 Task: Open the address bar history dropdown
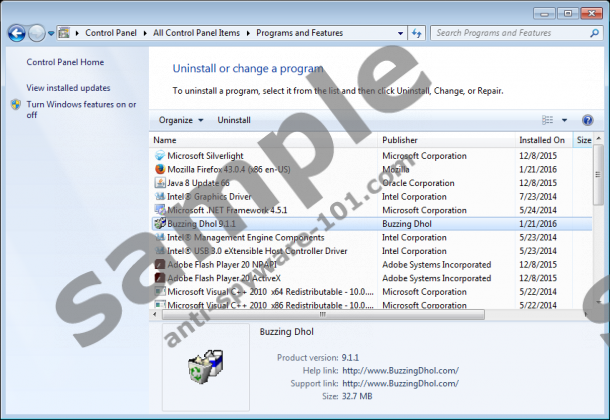tap(401, 33)
